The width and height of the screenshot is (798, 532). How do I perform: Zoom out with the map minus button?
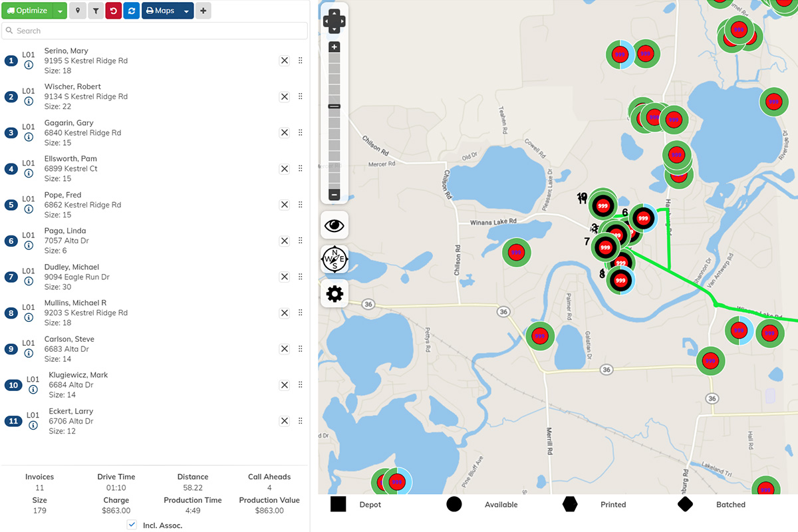[334, 195]
